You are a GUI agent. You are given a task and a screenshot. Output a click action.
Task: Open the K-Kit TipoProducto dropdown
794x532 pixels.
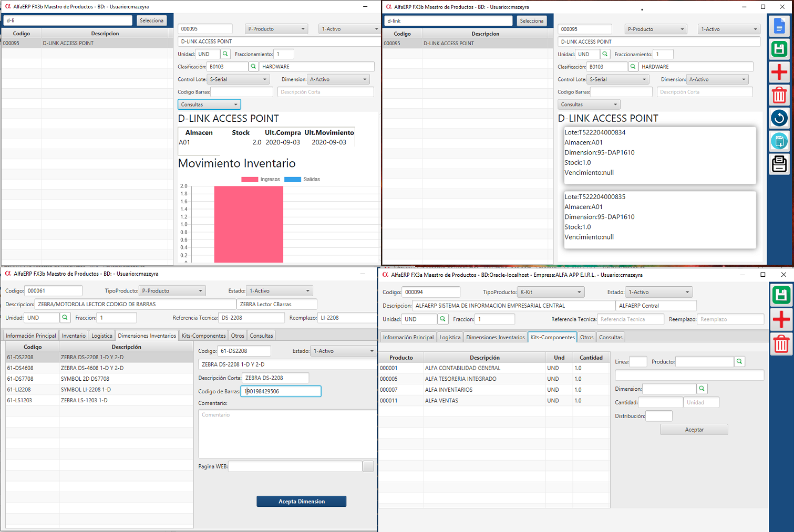click(551, 292)
